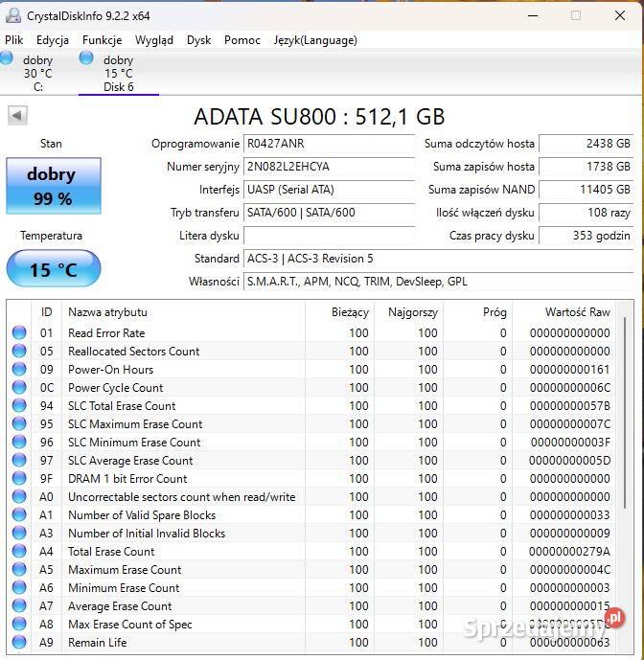Click the blue status orb for drive C:
The image size is (644, 660).
[x=6, y=57]
